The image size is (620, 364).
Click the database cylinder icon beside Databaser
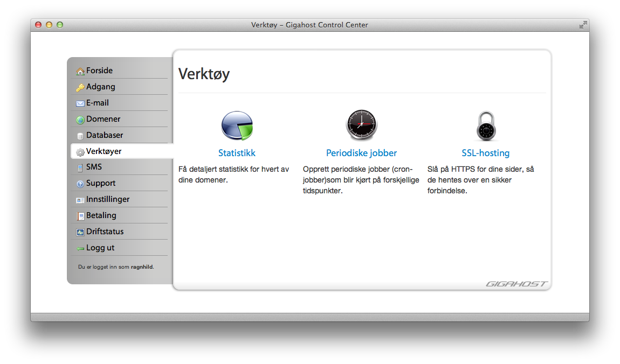[x=80, y=136]
